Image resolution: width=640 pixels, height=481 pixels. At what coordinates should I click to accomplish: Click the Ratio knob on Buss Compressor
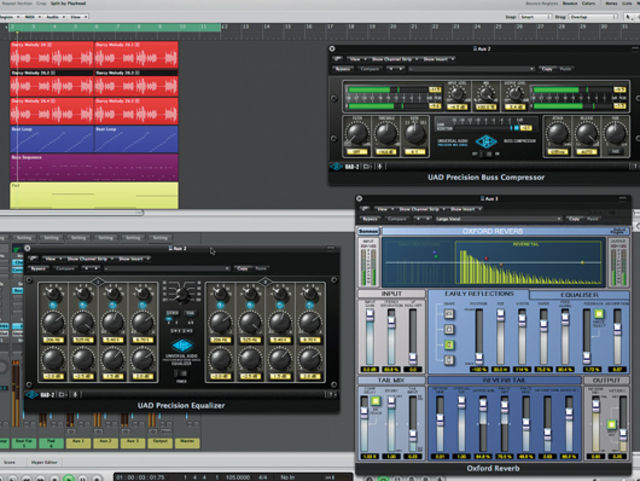(x=414, y=134)
